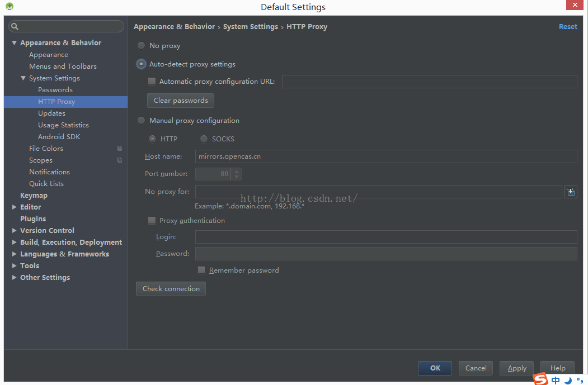Click the Password input field
This screenshot has width=588, height=385.
tap(386, 254)
